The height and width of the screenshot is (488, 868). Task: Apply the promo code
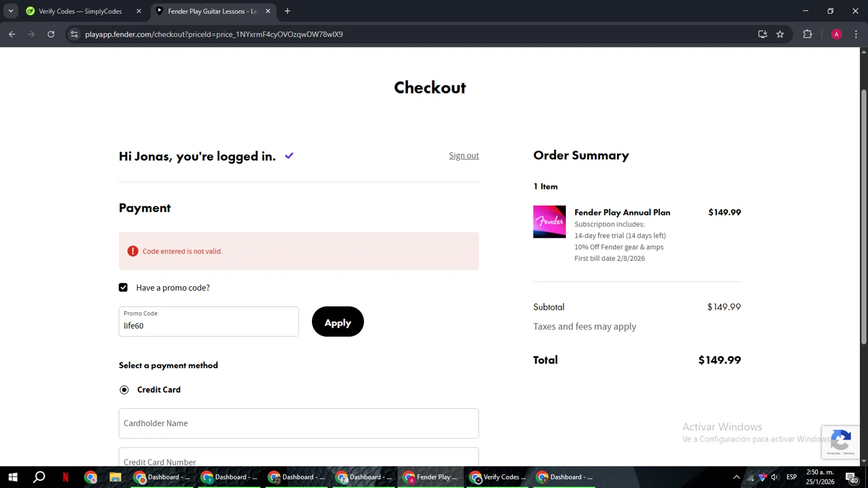pos(338,321)
